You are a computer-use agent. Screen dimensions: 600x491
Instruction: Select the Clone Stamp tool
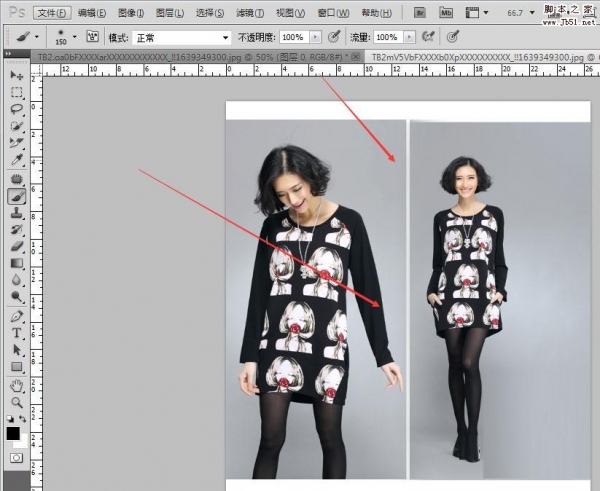pos(16,213)
